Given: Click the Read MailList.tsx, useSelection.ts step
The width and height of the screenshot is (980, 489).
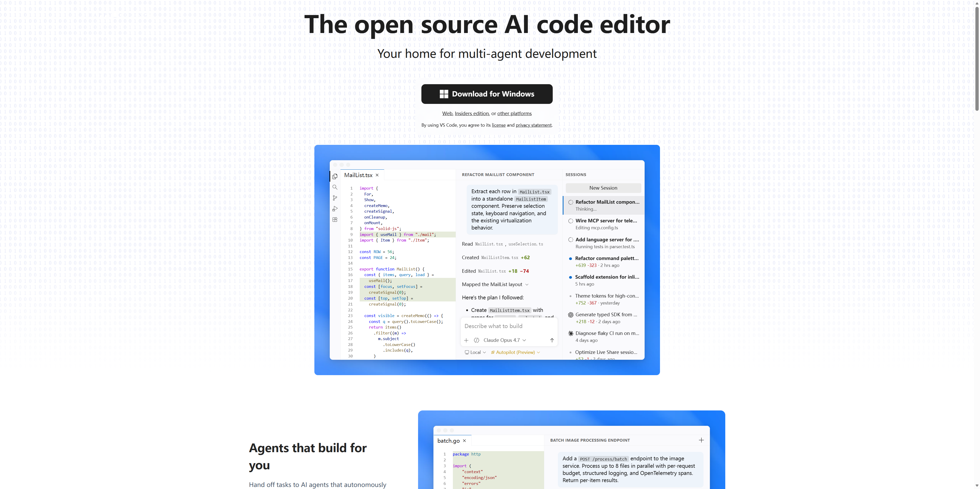Looking at the screenshot, I should (502, 244).
